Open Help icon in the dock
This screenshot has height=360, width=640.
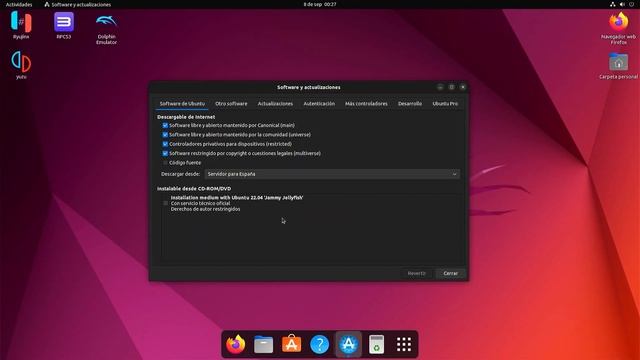click(x=320, y=344)
